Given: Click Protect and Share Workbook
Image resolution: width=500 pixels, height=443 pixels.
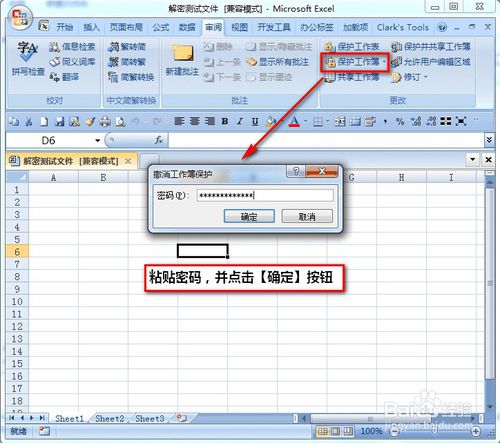Looking at the screenshot, I should tap(431, 47).
